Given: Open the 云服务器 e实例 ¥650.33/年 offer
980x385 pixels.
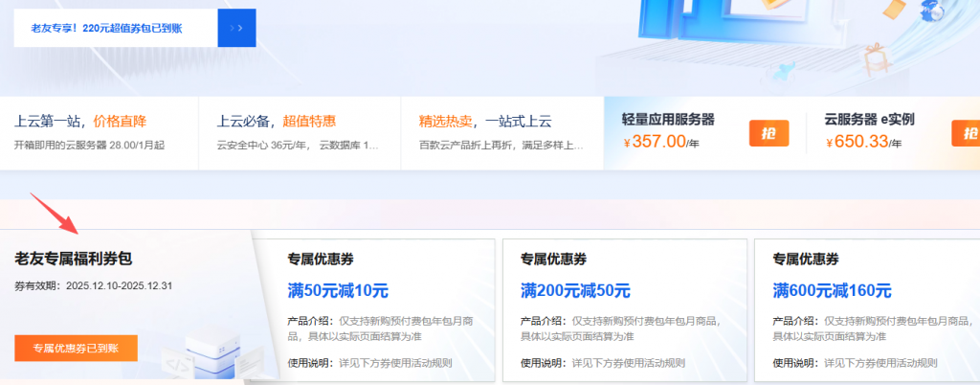Looking at the screenshot, I should coord(871,133).
